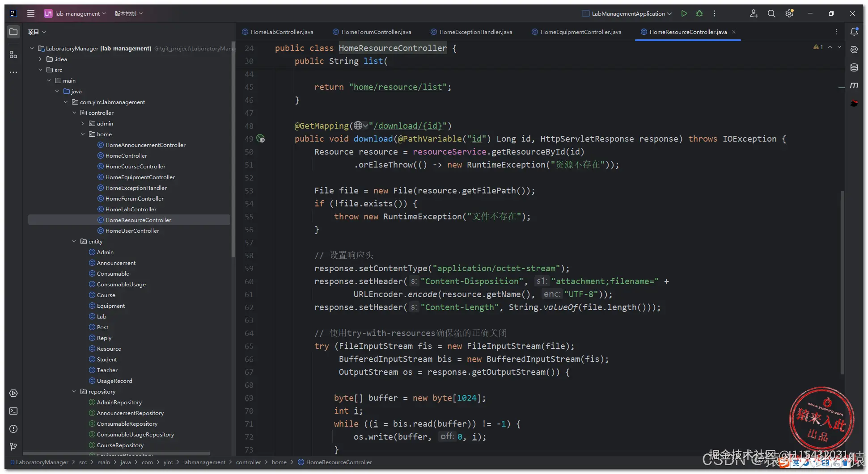Open the Structure tool window icon

[13, 55]
